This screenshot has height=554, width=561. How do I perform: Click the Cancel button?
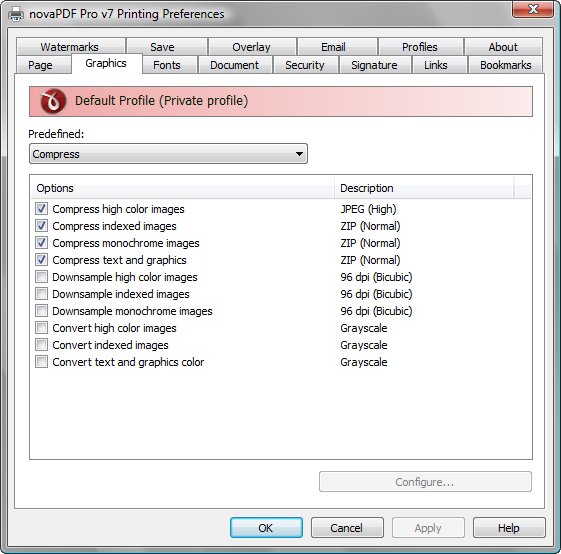(x=347, y=528)
